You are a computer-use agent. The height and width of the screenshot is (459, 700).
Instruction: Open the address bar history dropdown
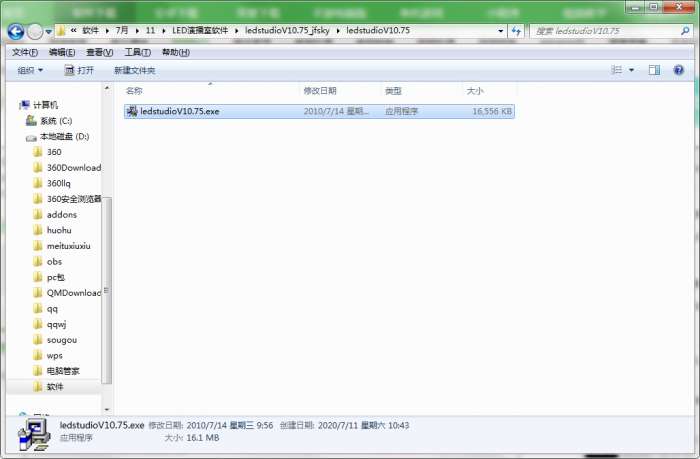(x=500, y=31)
